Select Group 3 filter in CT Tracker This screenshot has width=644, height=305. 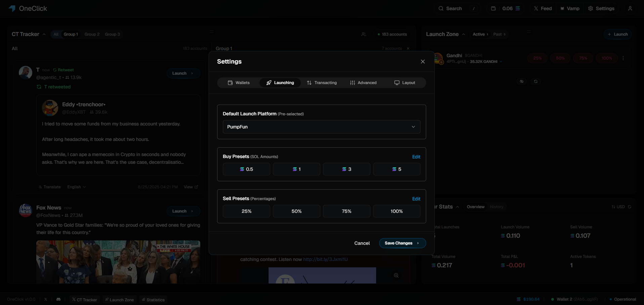pos(112,34)
